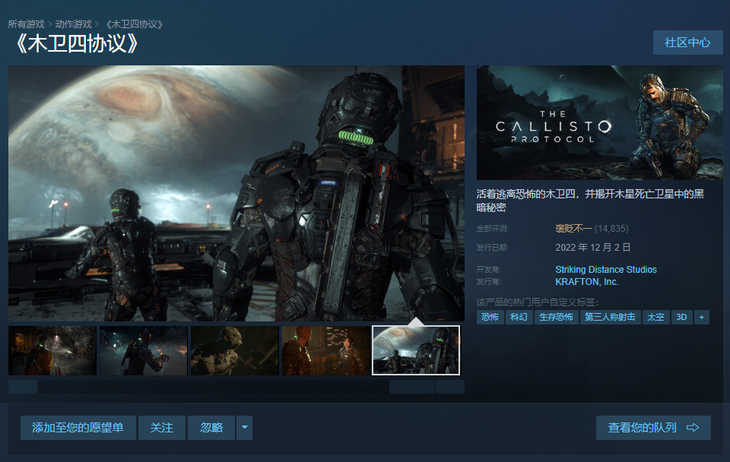The image size is (730, 462).
Task: Select the highlighted fifth thumbnail with Jupiter
Action: [416, 350]
